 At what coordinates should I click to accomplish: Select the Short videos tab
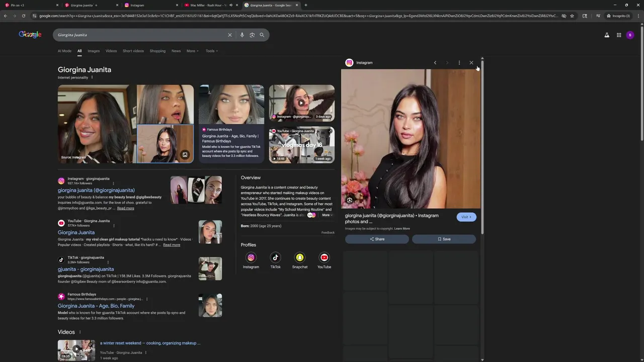click(x=133, y=51)
